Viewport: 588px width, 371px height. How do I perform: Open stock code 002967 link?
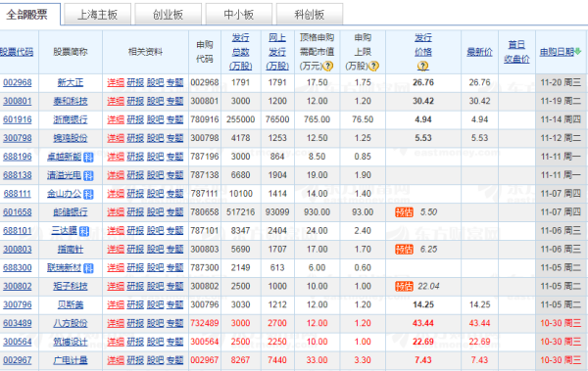[x=18, y=360]
